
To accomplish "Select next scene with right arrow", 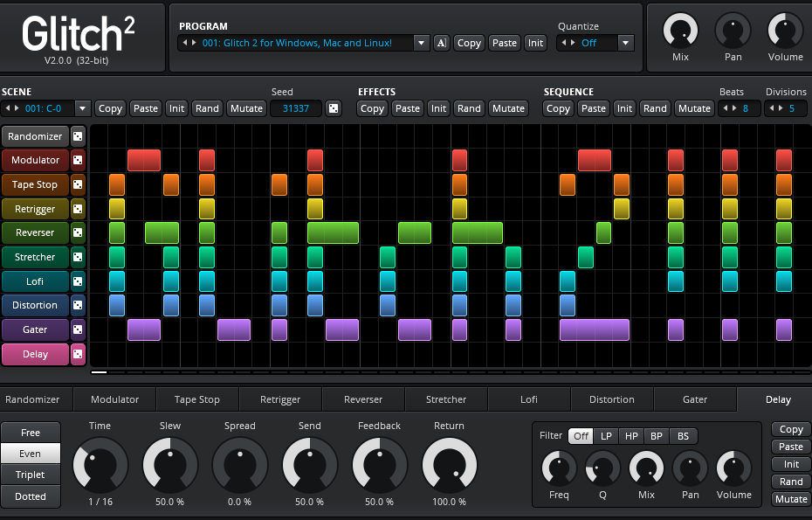I will 17,108.
